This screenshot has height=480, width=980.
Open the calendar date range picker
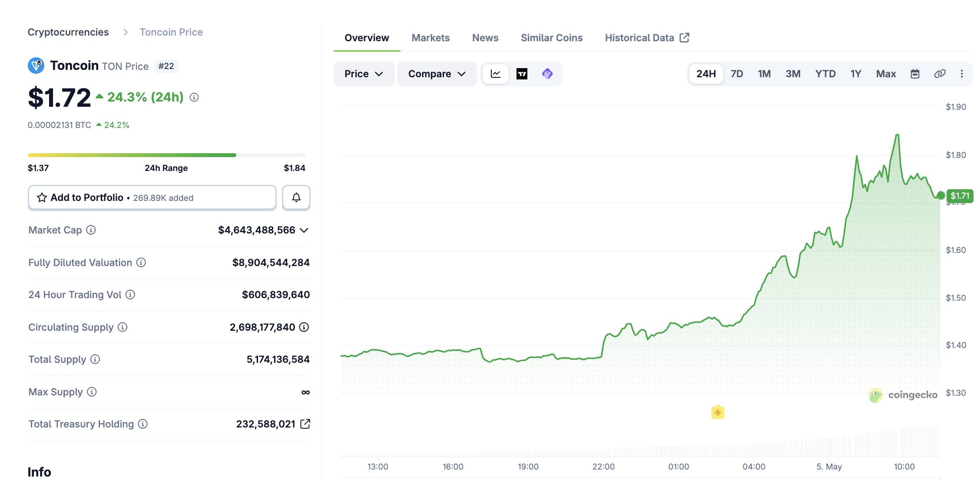[x=915, y=74]
